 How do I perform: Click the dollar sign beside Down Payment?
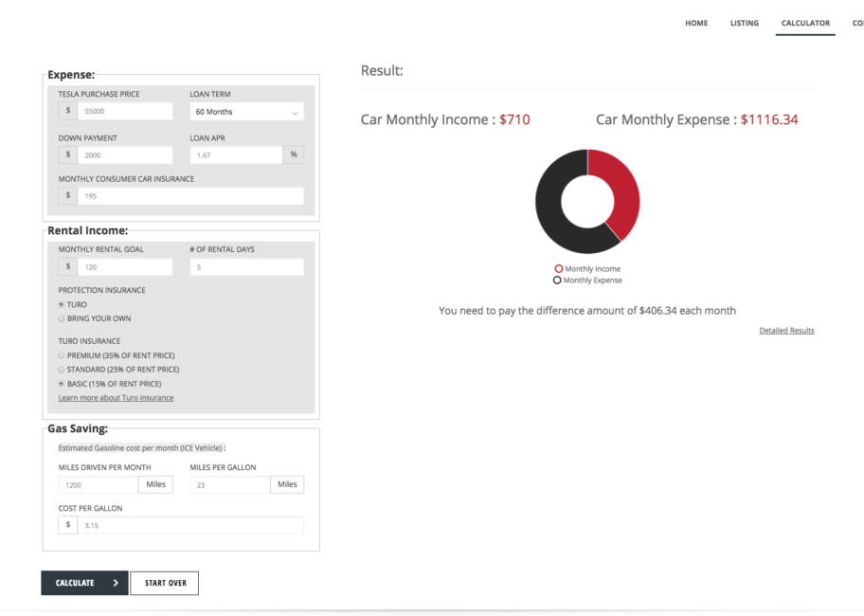click(68, 154)
